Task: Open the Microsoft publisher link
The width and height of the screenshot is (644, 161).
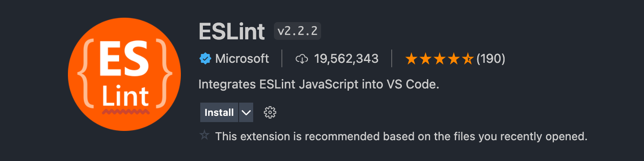Action: pyautogui.click(x=242, y=58)
